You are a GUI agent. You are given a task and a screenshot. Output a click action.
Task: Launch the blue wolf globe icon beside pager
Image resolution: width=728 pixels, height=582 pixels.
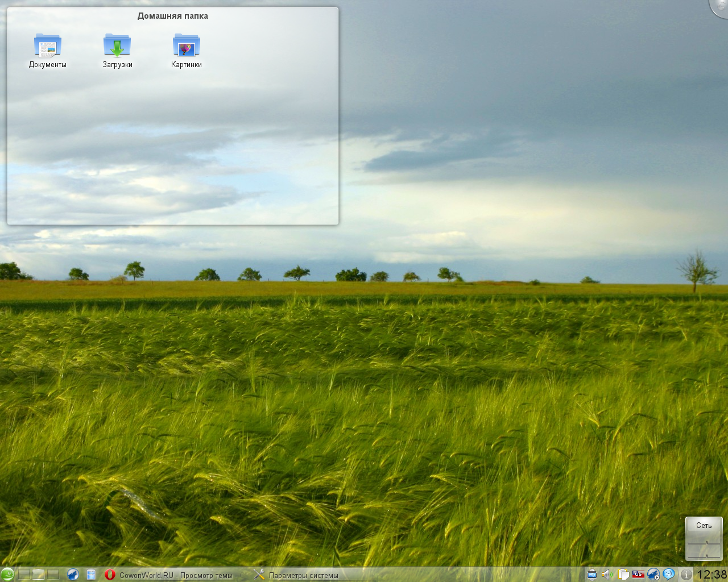[x=73, y=575]
